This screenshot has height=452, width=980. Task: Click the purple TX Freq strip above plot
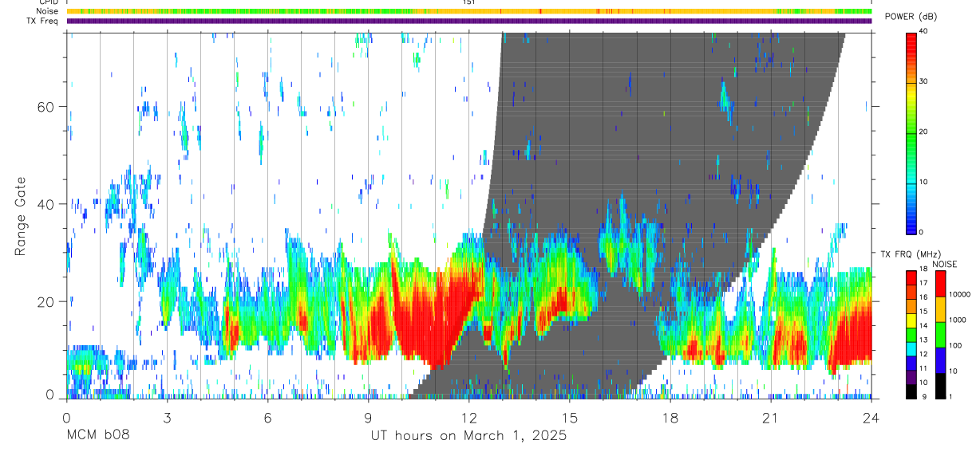tap(469, 21)
